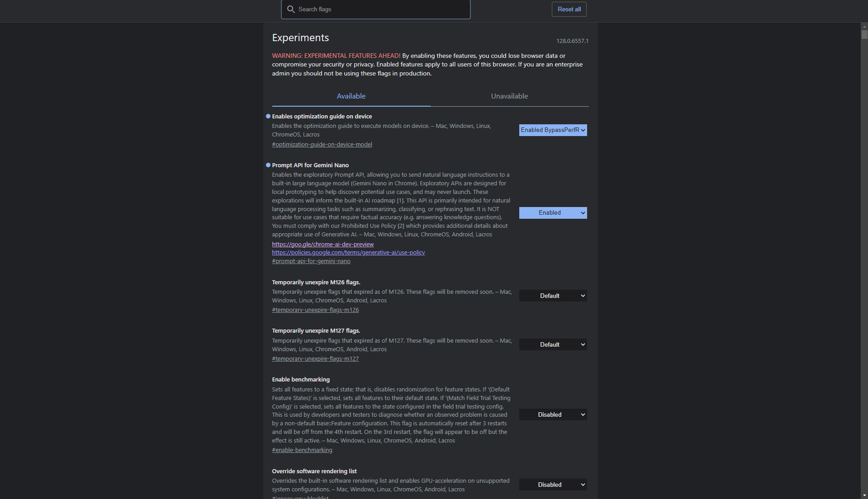This screenshot has width=868, height=499.
Task: Click the Search flags input field
Action: click(x=380, y=9)
